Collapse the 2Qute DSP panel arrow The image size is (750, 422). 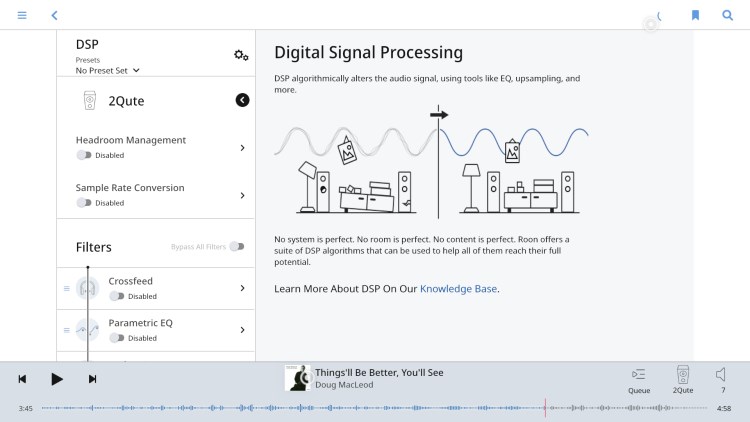tap(243, 100)
